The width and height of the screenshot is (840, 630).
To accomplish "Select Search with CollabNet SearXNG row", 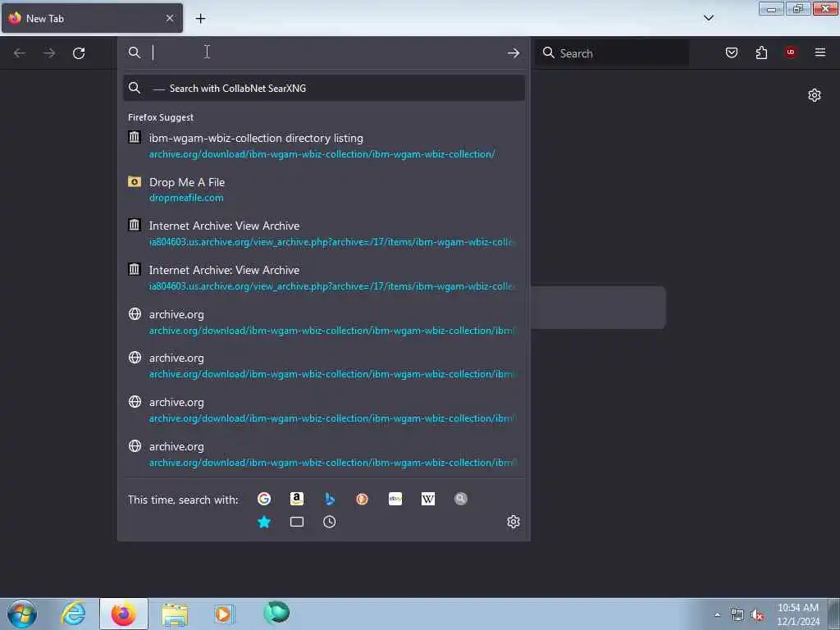I will (x=323, y=89).
